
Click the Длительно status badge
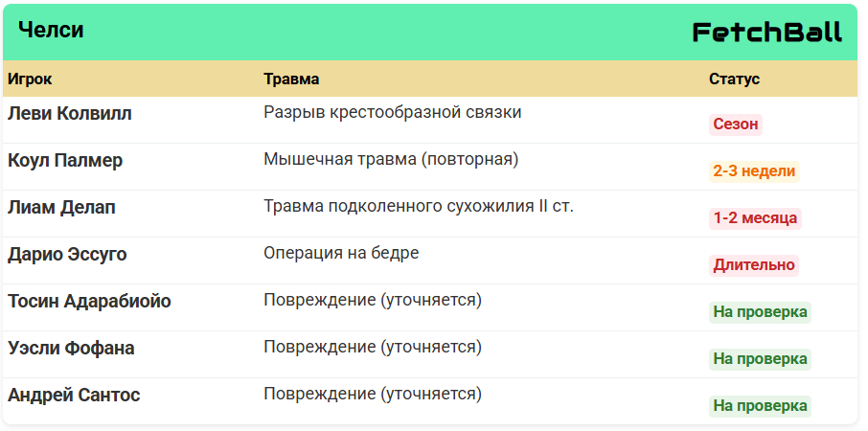point(754,265)
